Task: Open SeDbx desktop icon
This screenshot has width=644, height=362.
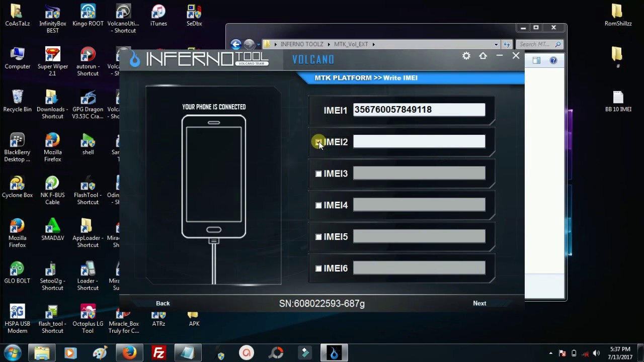Action: point(194,15)
